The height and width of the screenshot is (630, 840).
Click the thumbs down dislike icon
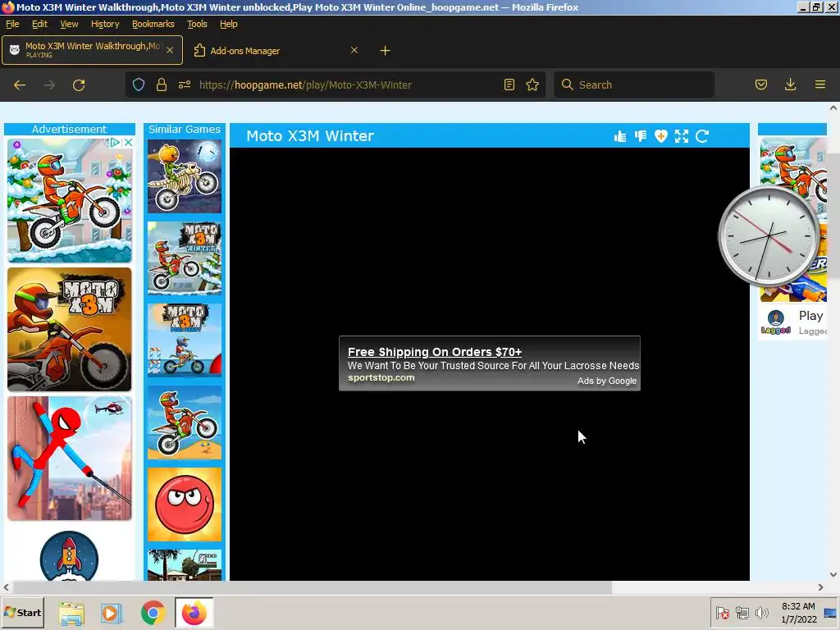[641, 137]
